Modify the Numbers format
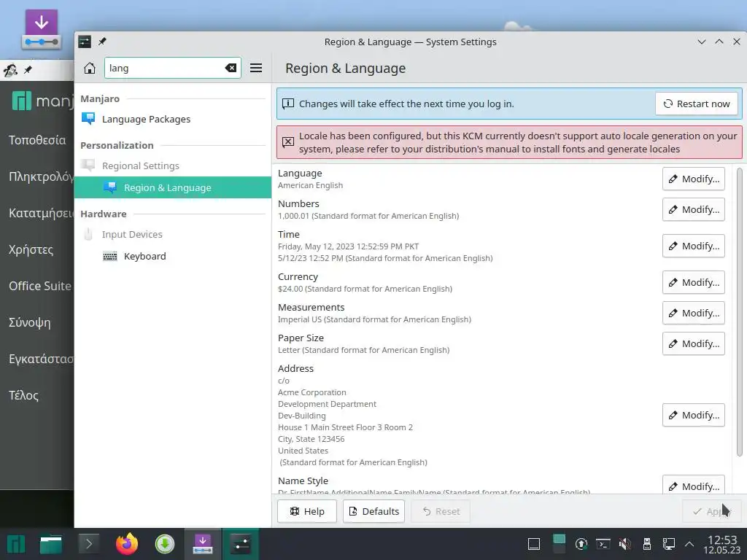This screenshot has width=747, height=560. pos(694,209)
